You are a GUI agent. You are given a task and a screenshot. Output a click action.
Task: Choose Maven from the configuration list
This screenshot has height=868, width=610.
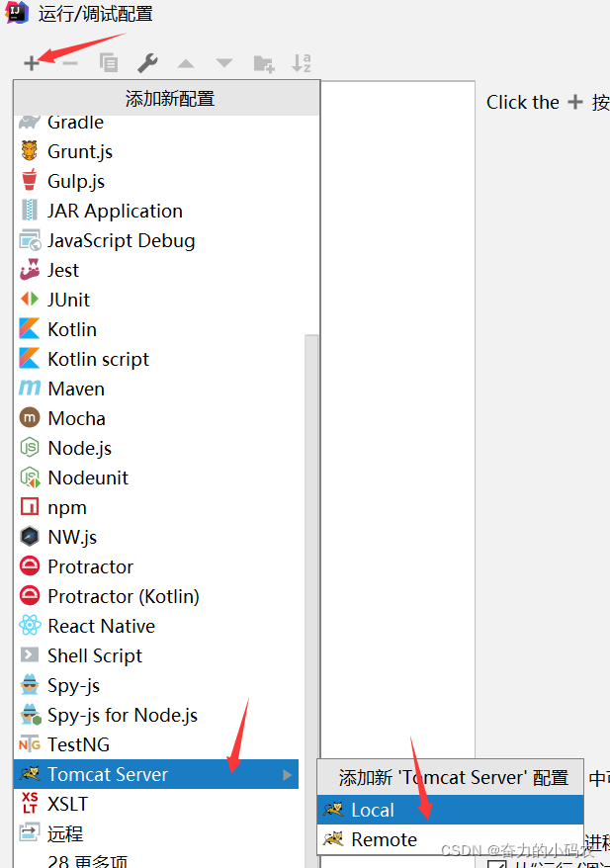(75, 389)
